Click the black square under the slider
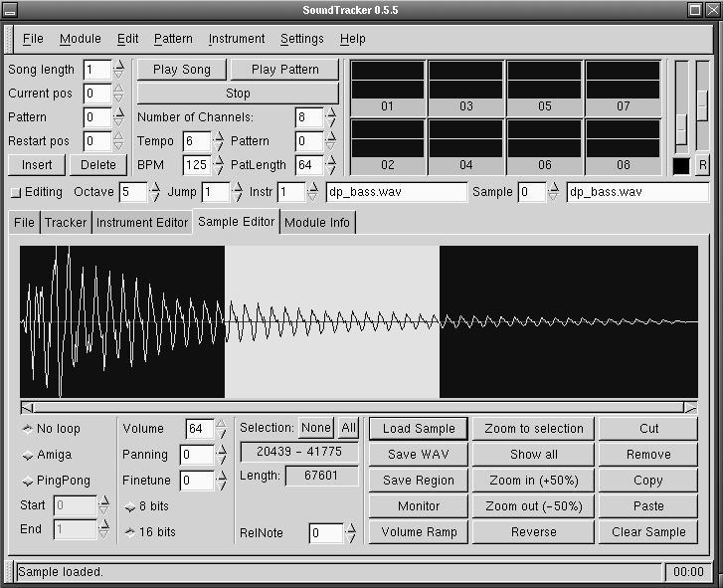The width and height of the screenshot is (723, 588). coord(681,165)
